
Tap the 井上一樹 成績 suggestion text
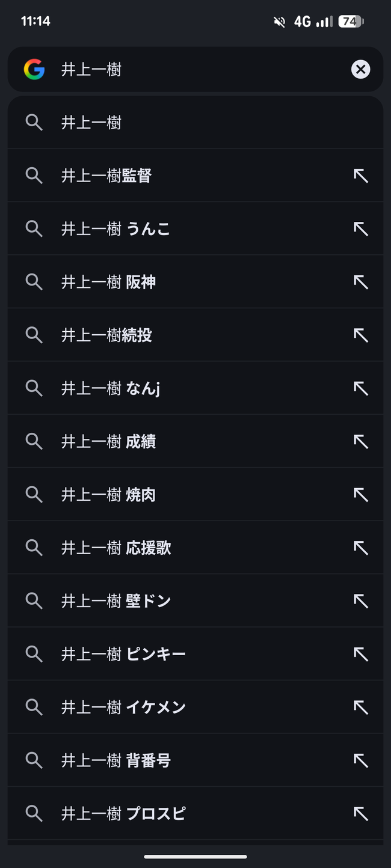point(109,442)
